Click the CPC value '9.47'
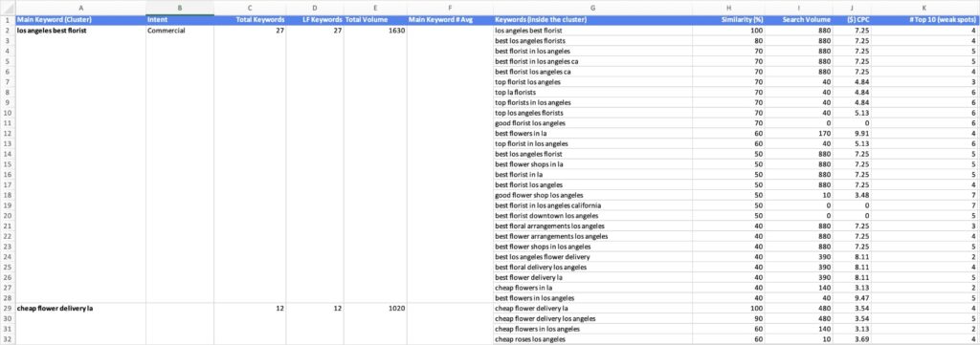Viewport: 980px width, 345px height. (851, 298)
